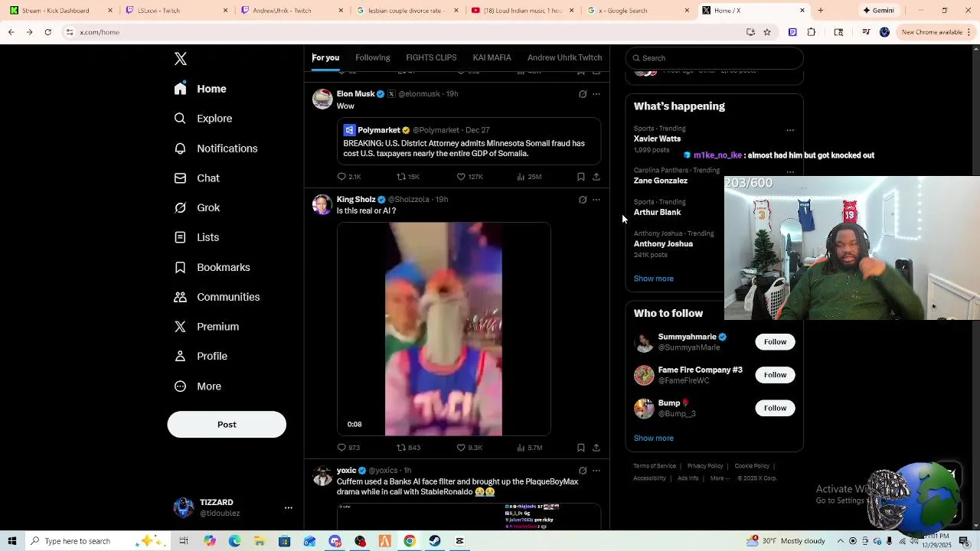Open more options for Xavier Watts trend
The image size is (980, 551).
tap(790, 130)
